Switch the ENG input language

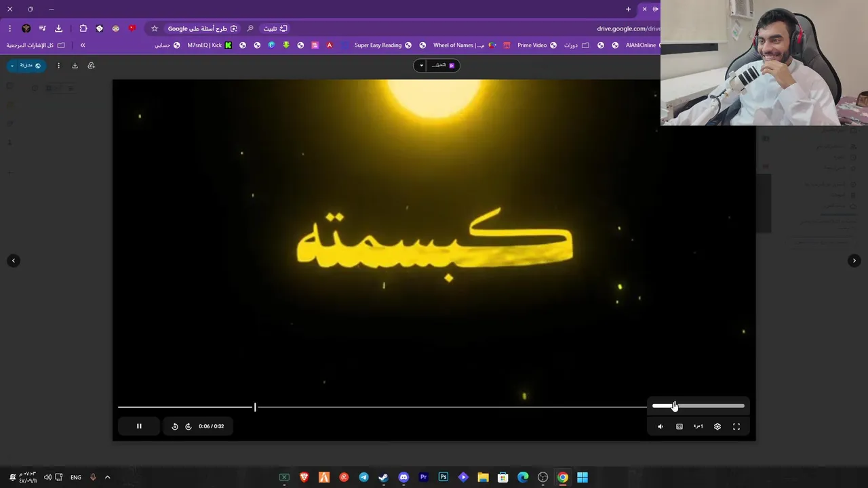[76, 477]
